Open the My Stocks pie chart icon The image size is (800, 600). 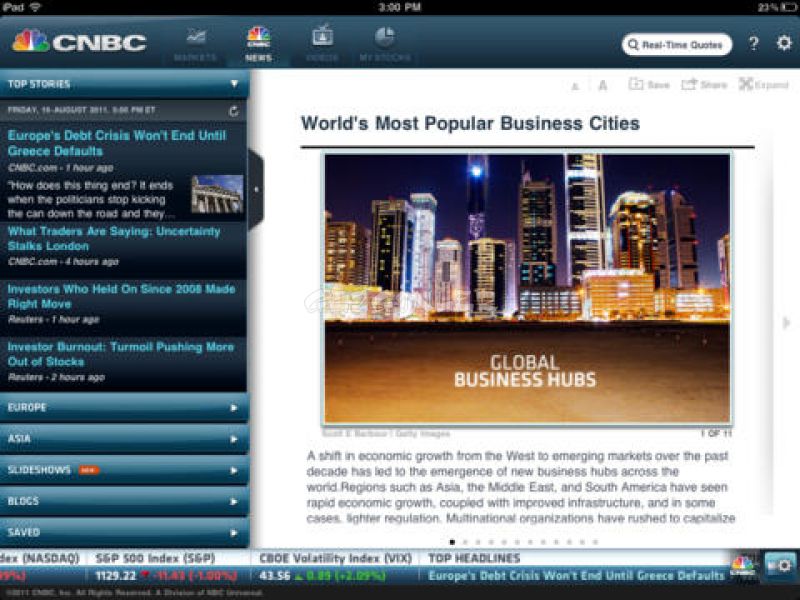(x=385, y=37)
